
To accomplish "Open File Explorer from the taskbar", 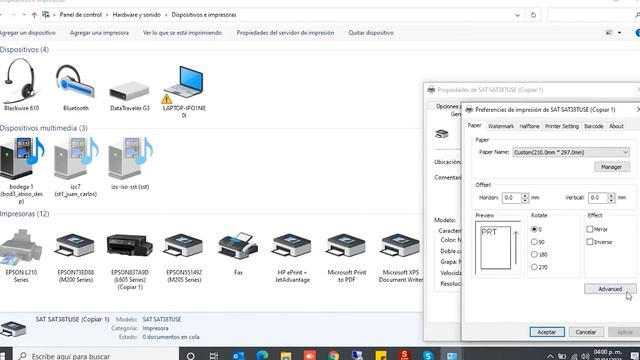I will point(286,356).
